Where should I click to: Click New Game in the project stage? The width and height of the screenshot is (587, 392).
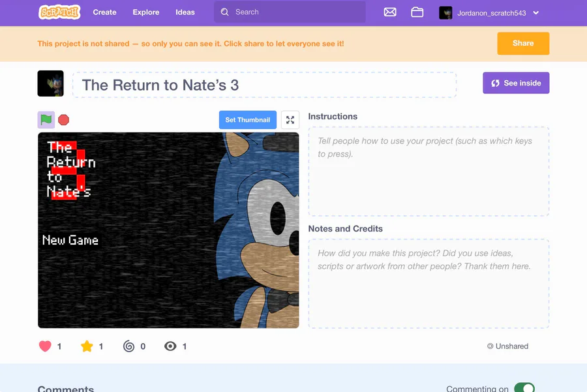coord(70,240)
